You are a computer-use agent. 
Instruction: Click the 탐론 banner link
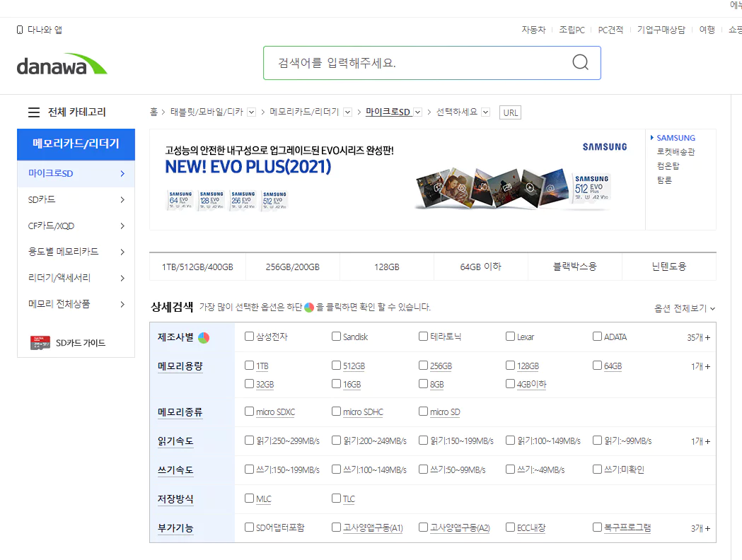coord(664,180)
